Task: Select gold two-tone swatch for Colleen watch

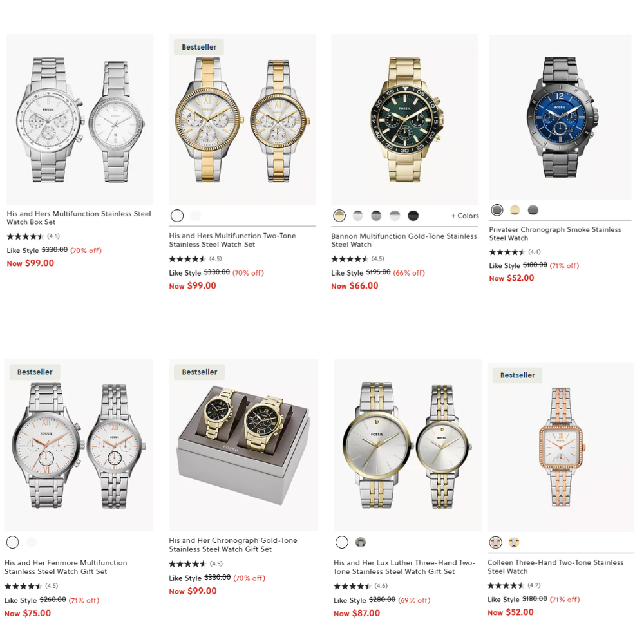Action: tap(514, 542)
